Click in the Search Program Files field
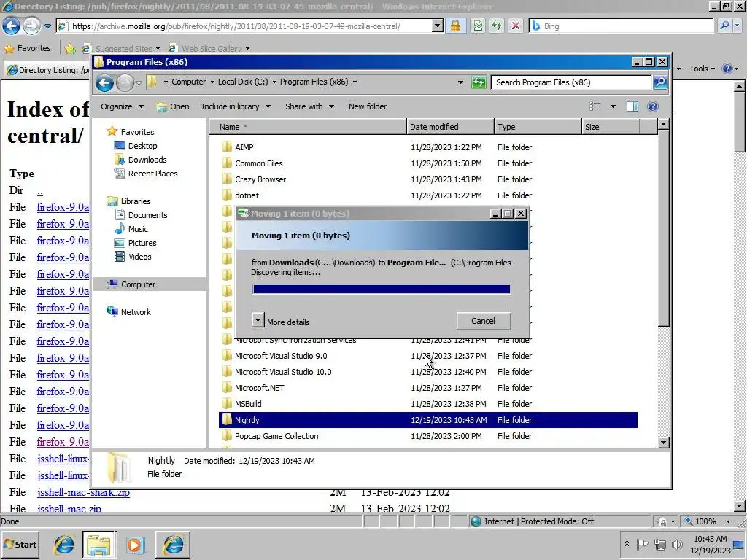The image size is (747, 560). (571, 82)
